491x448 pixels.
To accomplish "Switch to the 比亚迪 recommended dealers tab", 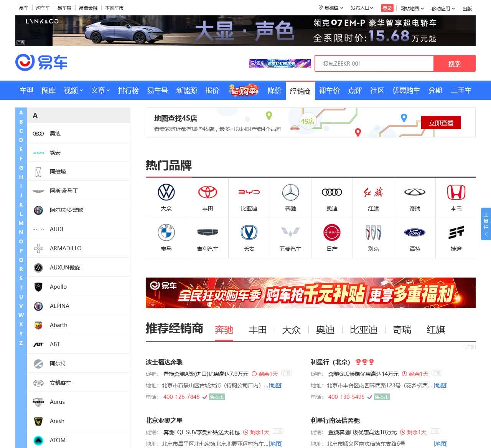I will coord(363,330).
